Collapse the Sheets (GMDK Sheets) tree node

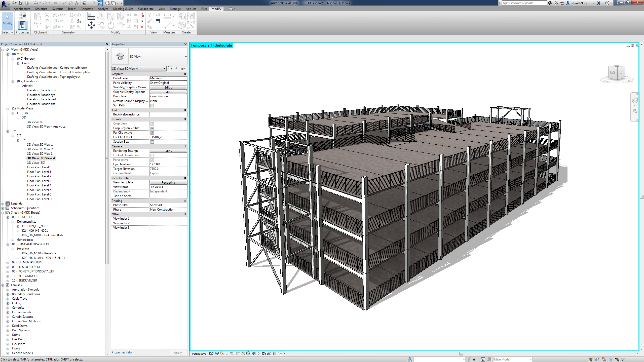(3, 212)
